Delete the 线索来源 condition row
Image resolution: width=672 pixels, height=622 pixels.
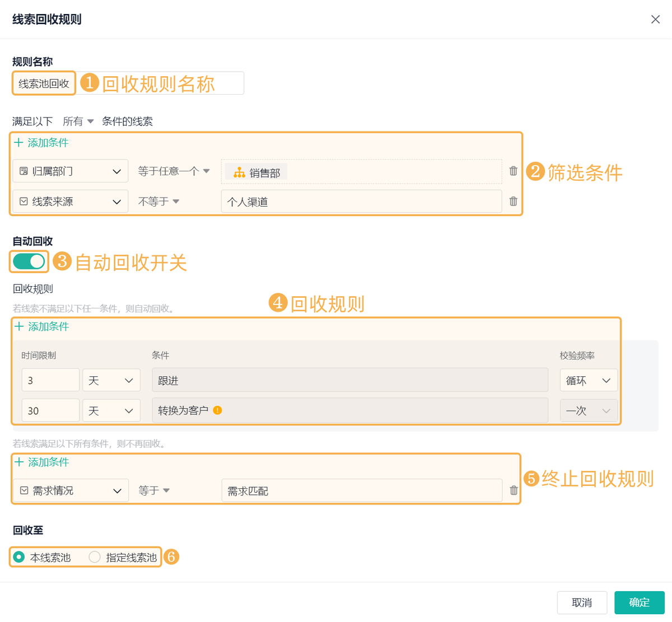513,202
